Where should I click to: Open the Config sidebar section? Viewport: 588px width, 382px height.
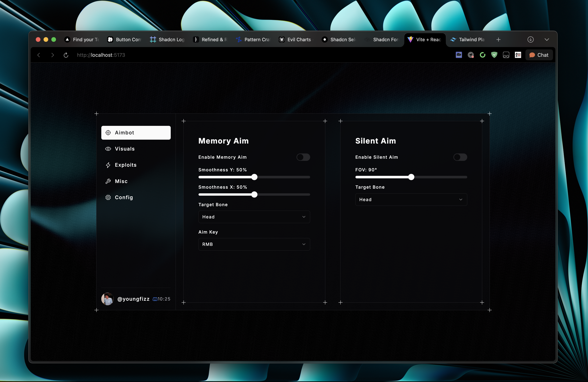[x=124, y=197]
